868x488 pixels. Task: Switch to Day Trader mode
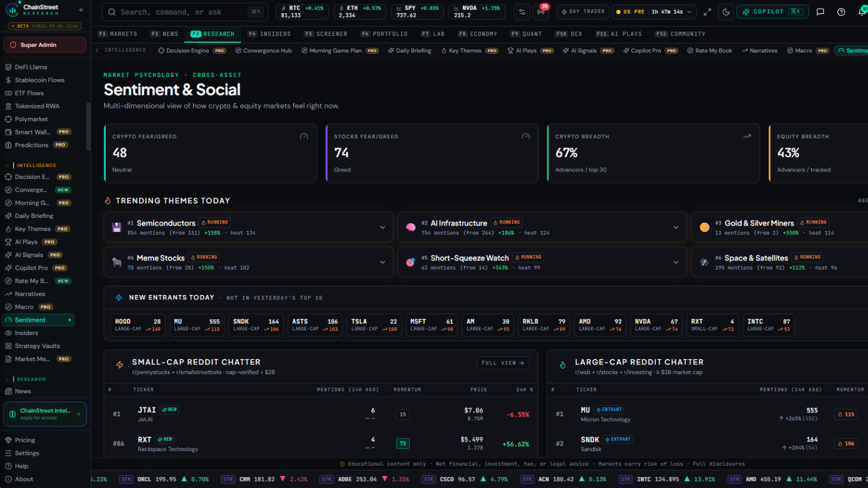point(583,12)
